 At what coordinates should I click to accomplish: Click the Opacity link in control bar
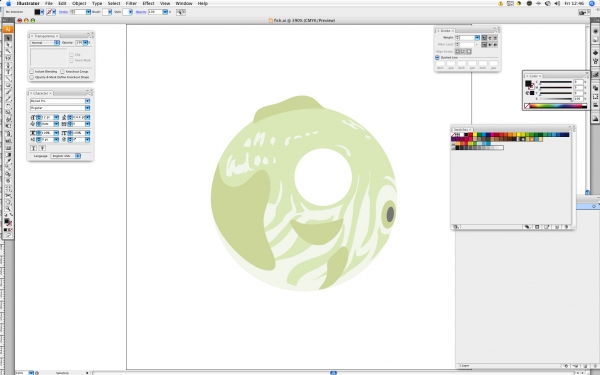click(141, 12)
